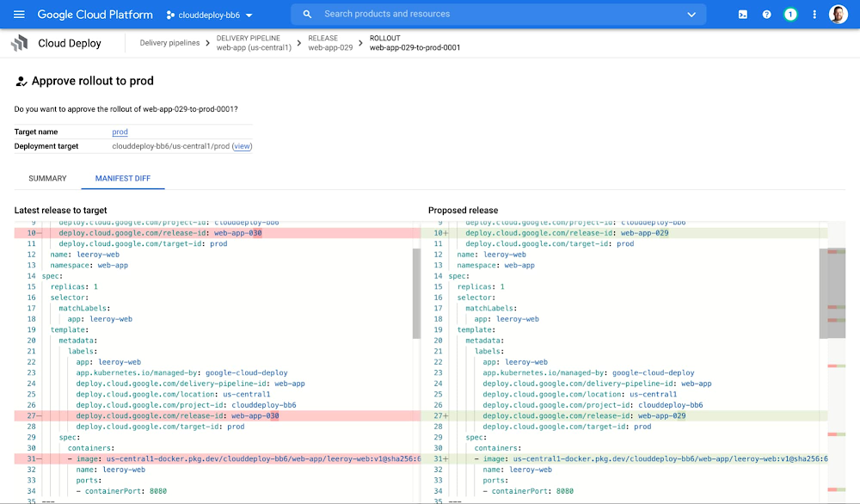This screenshot has height=504, width=860.
Task: Activate Cloud Shell terminal icon
Action: 743,15
